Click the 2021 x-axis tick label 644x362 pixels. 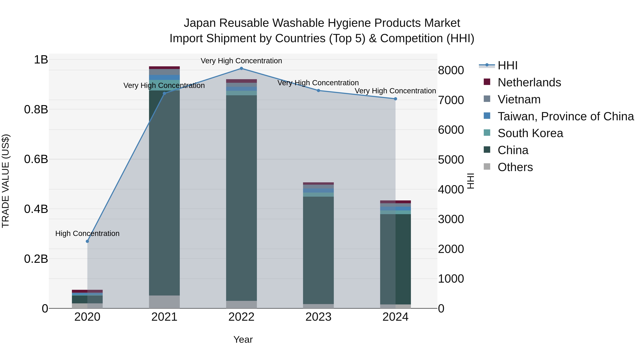tap(164, 317)
